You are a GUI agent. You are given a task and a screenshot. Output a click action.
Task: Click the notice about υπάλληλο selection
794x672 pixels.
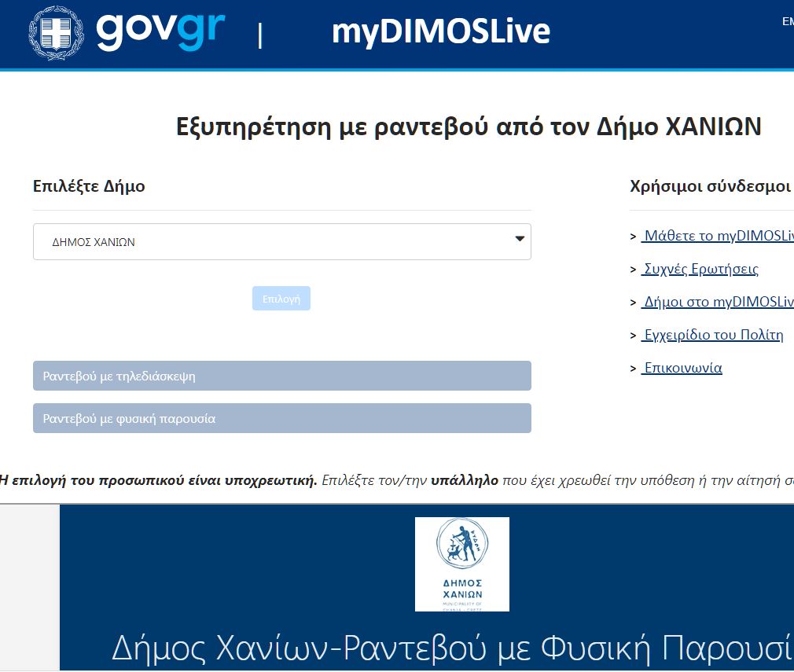[x=397, y=480]
